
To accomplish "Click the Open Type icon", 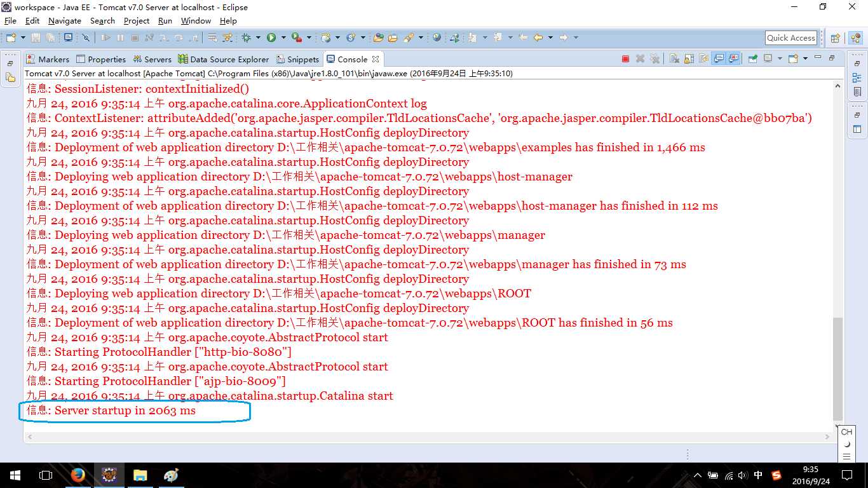I will tap(379, 38).
